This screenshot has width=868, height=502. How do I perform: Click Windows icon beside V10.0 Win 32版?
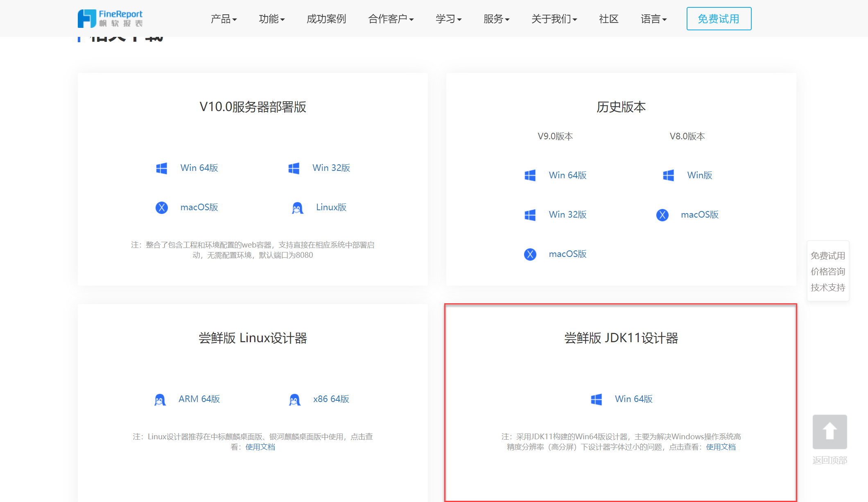[294, 168]
